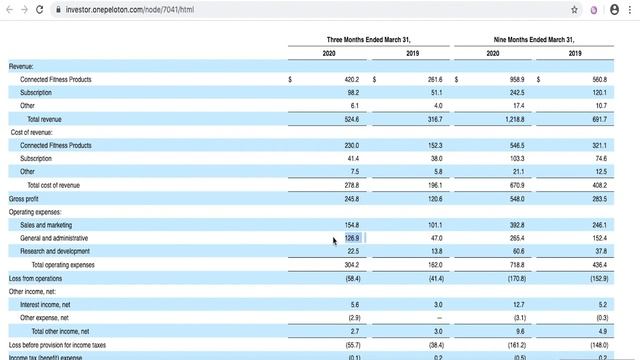Click Loss before provision for income taxes
Screen dimensions: 640x360
pos(57,345)
